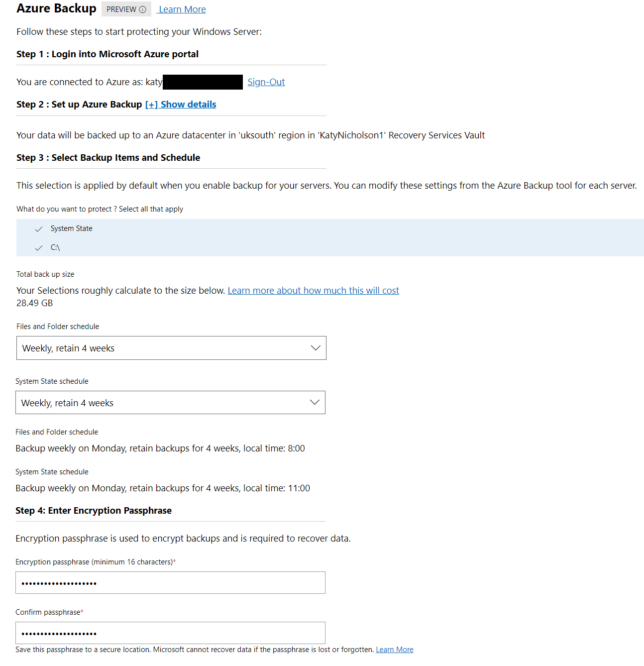Expand Show details for Step 2
The image size is (644, 666).
click(181, 105)
